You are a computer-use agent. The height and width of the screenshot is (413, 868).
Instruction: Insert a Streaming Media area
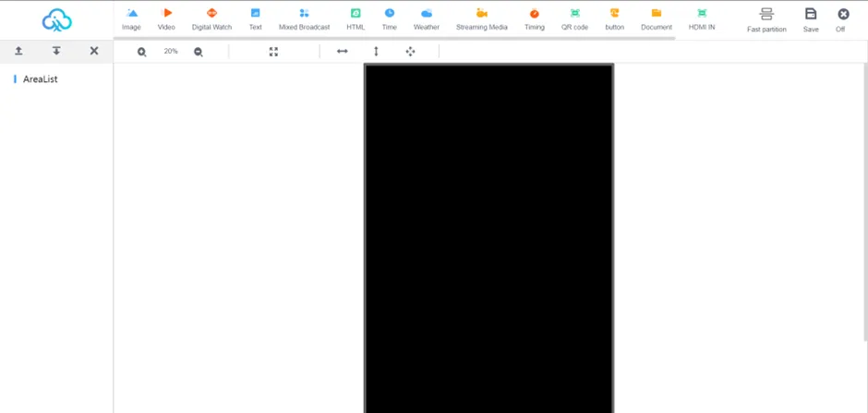pos(482,19)
